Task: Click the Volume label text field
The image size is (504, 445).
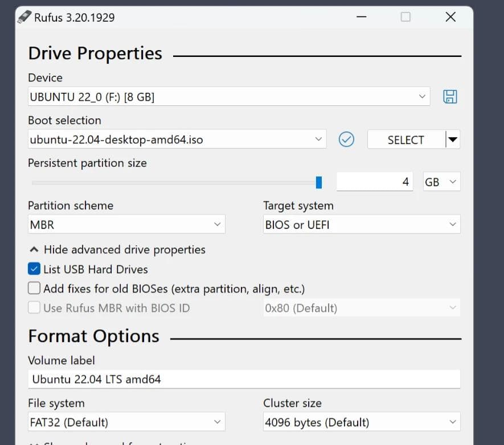Action: (x=244, y=379)
